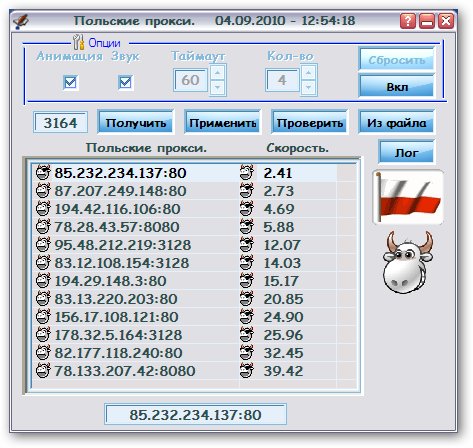Click cow icon next to speed 15.17
The image size is (473, 448).
pos(247,281)
